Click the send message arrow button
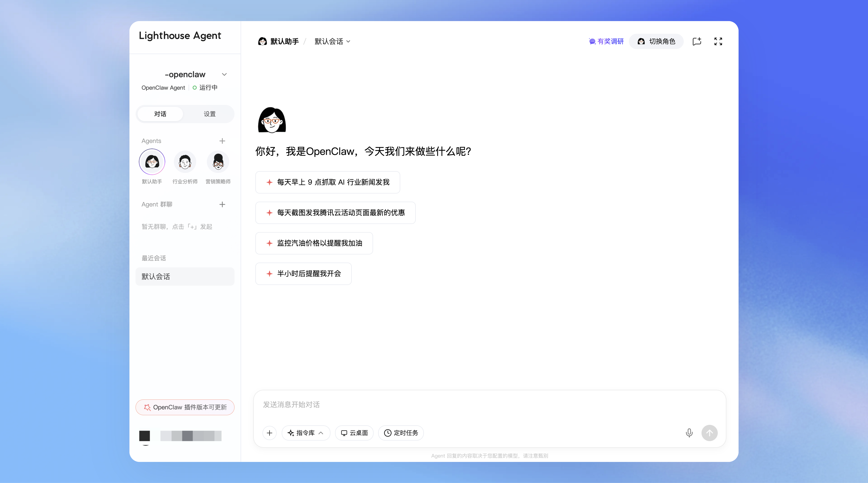This screenshot has height=483, width=868. point(709,433)
